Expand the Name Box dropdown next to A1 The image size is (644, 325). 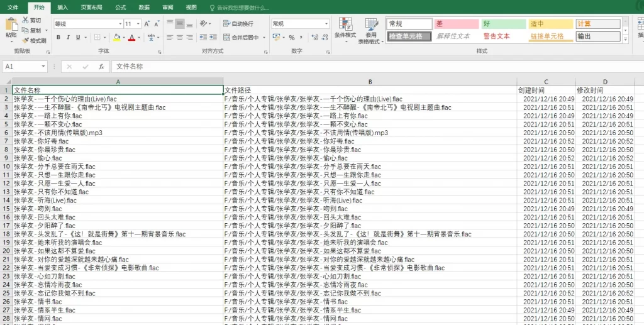pos(43,67)
